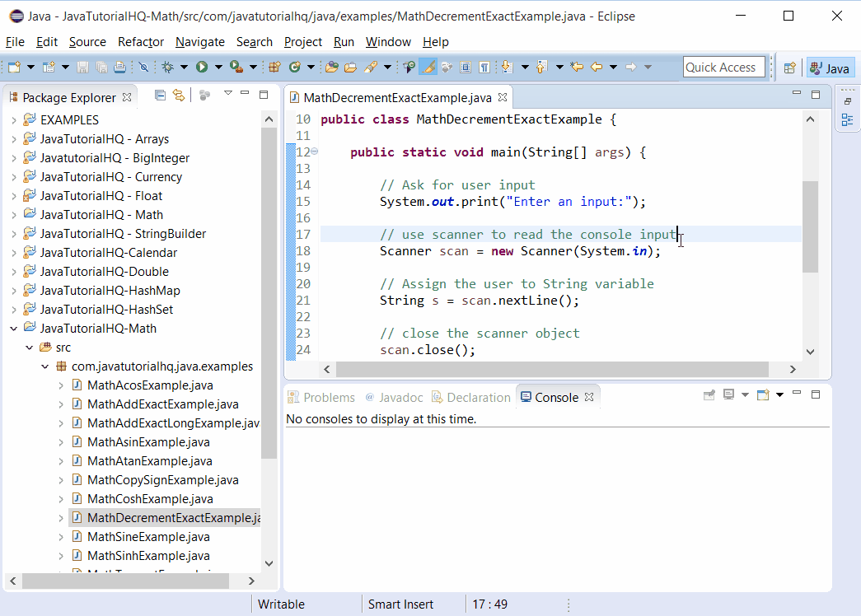The image size is (861, 616).
Task: Open the Run button dropdown arrow
Action: 218,67
